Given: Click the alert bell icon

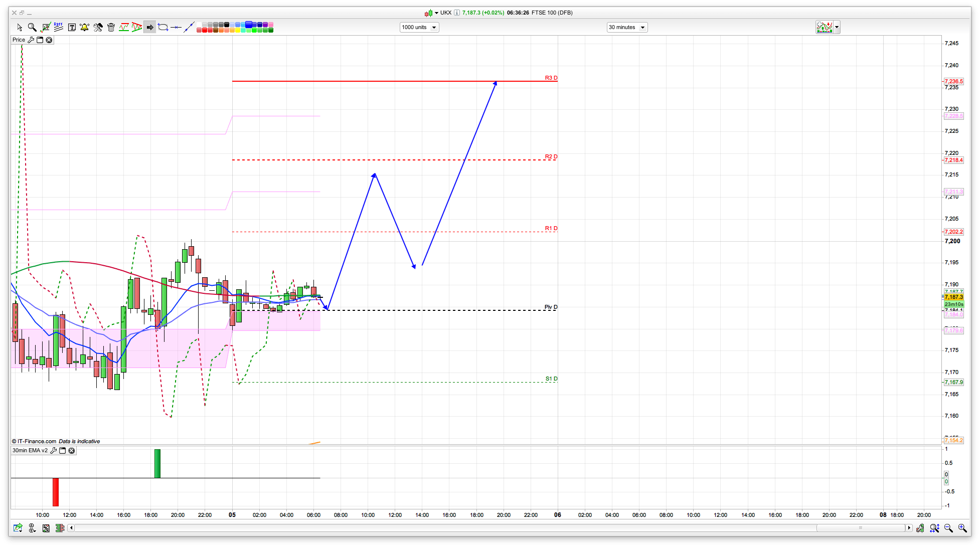Looking at the screenshot, I should click(x=84, y=28).
